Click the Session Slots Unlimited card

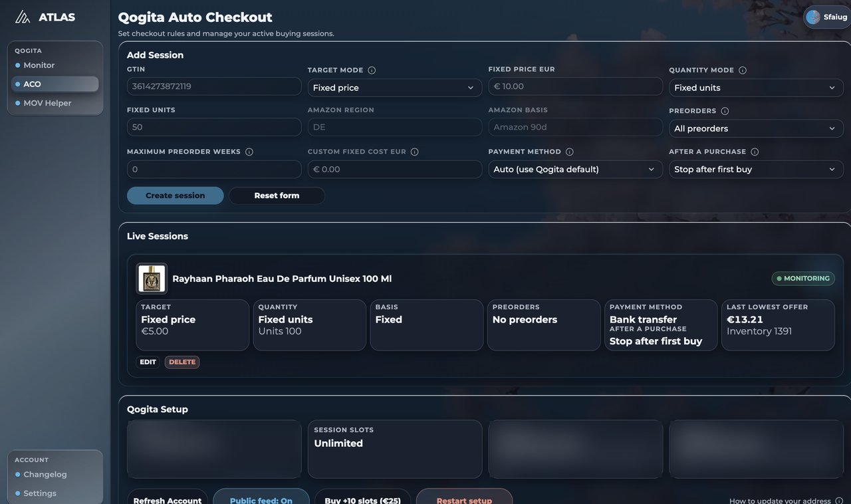395,449
